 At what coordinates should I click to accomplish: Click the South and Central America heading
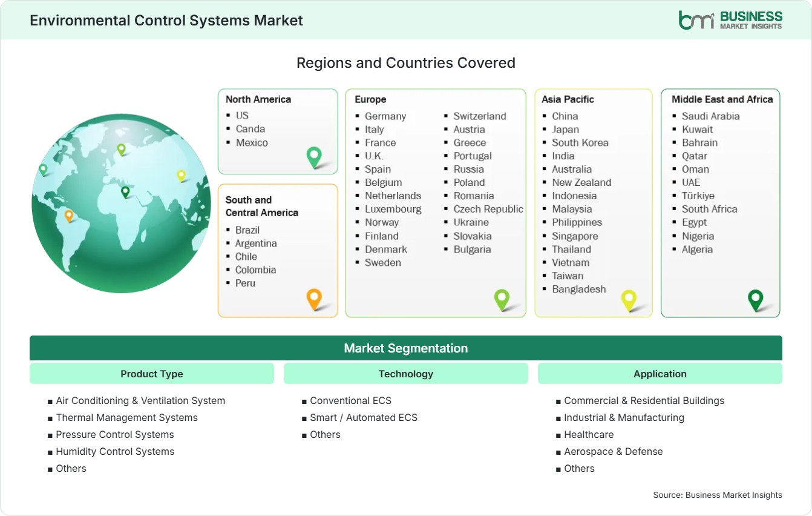[x=262, y=206]
